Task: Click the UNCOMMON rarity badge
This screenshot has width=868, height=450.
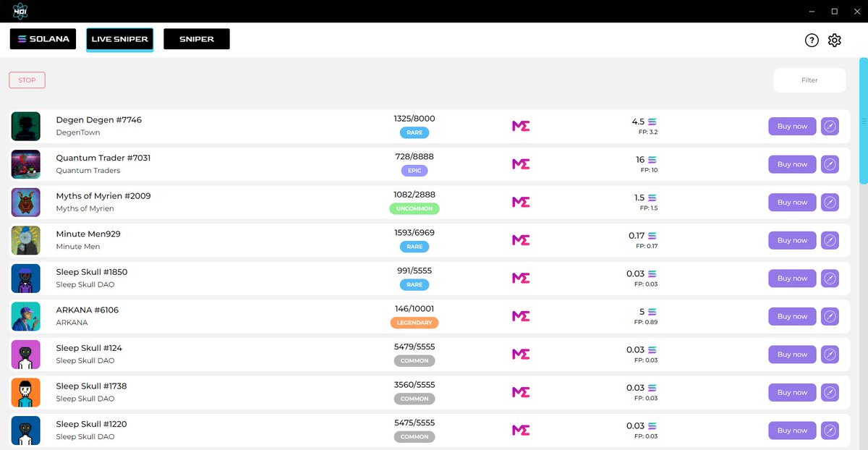Action: (x=414, y=208)
